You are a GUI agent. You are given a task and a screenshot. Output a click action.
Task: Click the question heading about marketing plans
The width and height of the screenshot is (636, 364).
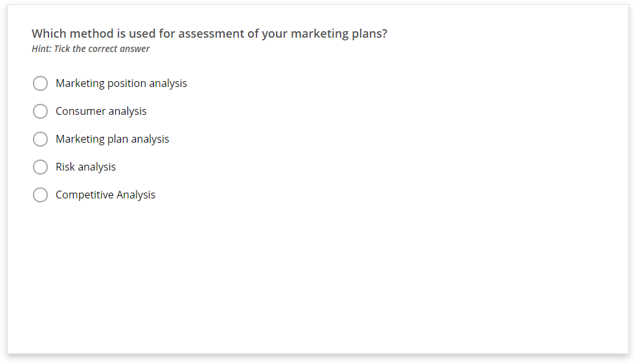209,34
